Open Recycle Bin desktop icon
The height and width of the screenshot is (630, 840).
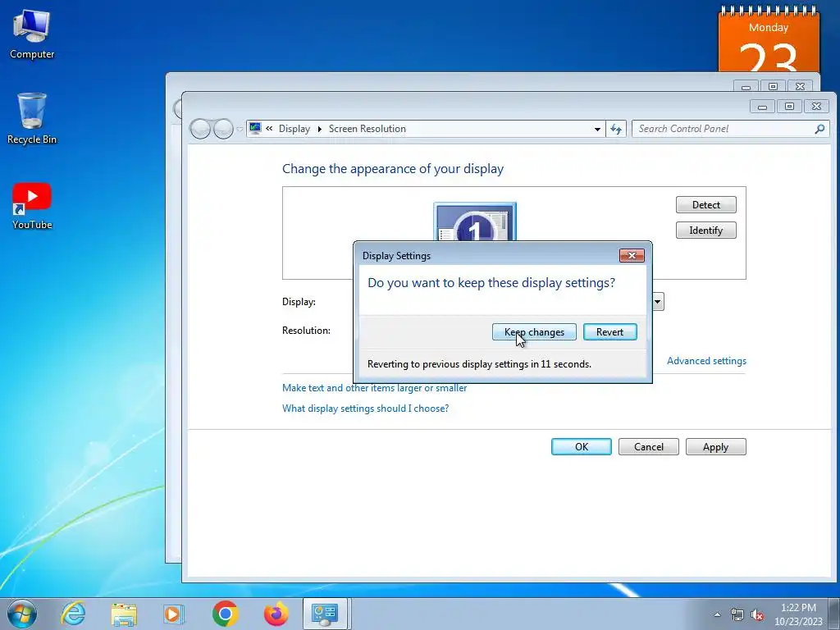click(32, 118)
